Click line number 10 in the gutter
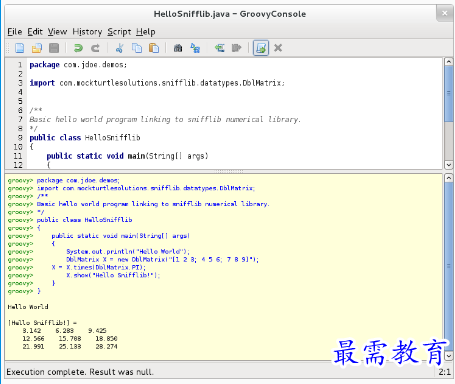The height and width of the screenshot is (384, 455). tap(18, 147)
